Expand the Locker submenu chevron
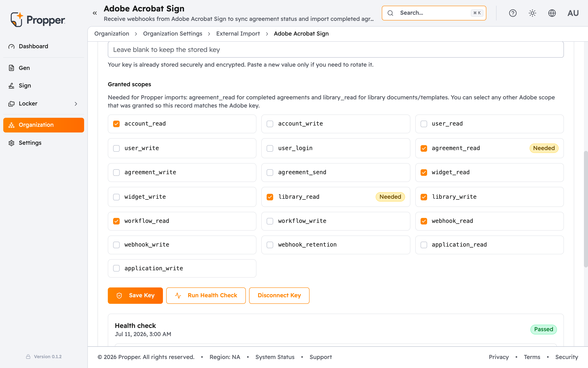The image size is (588, 368). point(76,104)
